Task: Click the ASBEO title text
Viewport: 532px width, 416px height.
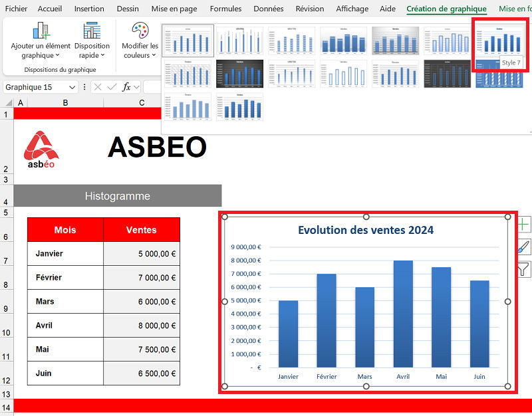Action: click(x=157, y=147)
